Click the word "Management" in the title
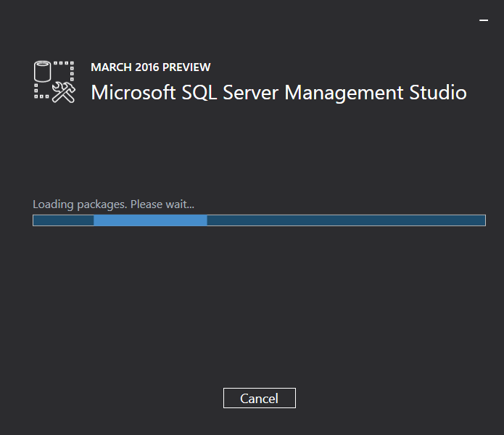The height and width of the screenshot is (435, 504). (344, 93)
